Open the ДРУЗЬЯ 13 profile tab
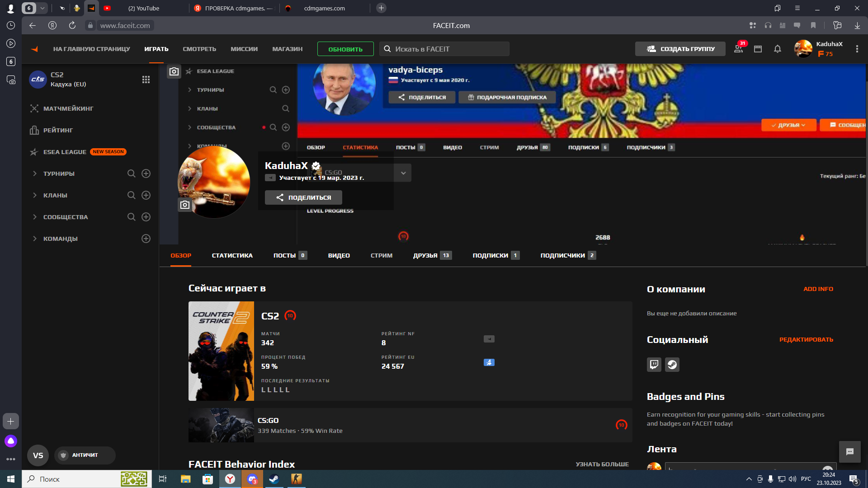Screen dimensions: 868x488 pyautogui.click(x=432, y=255)
